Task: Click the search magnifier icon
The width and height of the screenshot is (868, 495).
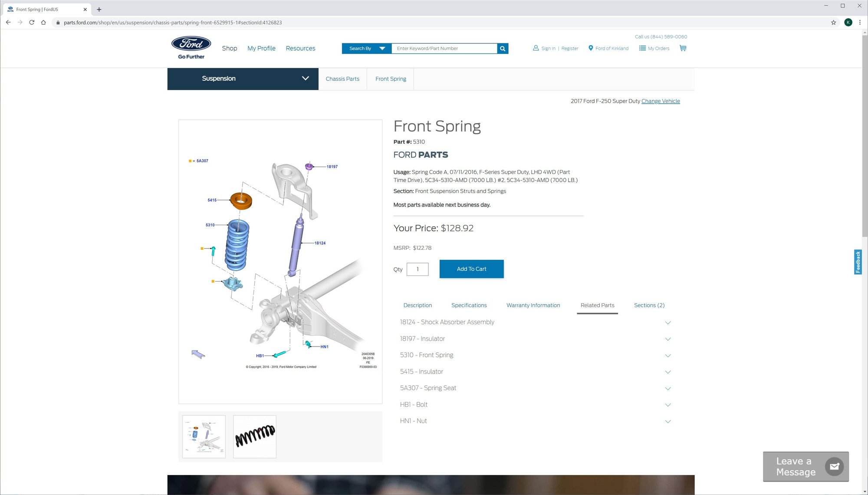Action: (503, 49)
